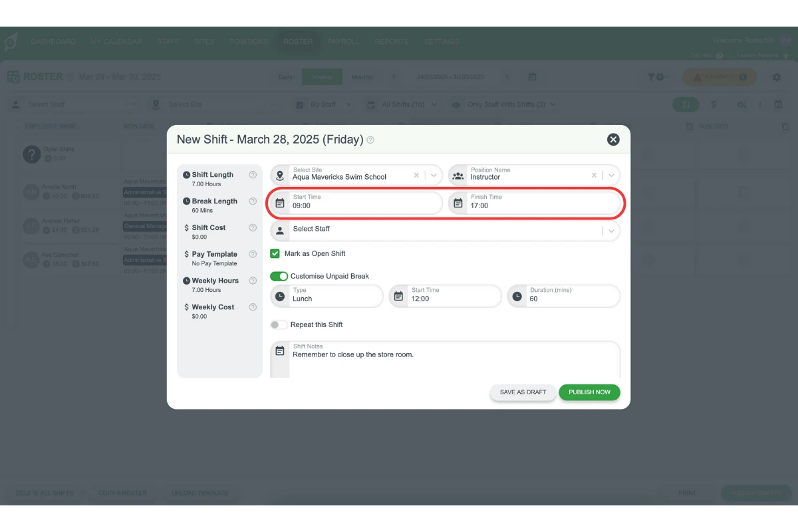Open the Select Staff dropdown in dialog
Viewport: 798px width, 532px height.
[445, 231]
